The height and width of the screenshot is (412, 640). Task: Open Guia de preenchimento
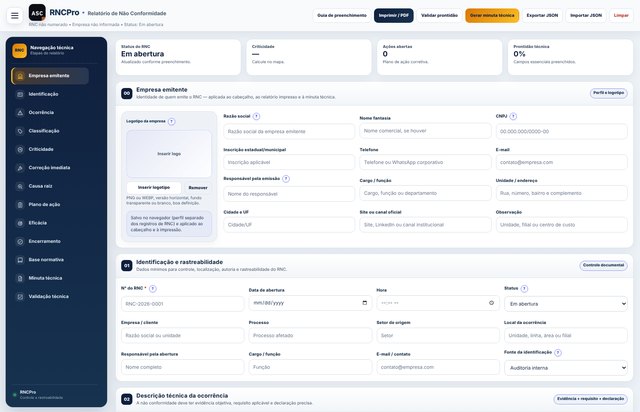click(x=342, y=16)
